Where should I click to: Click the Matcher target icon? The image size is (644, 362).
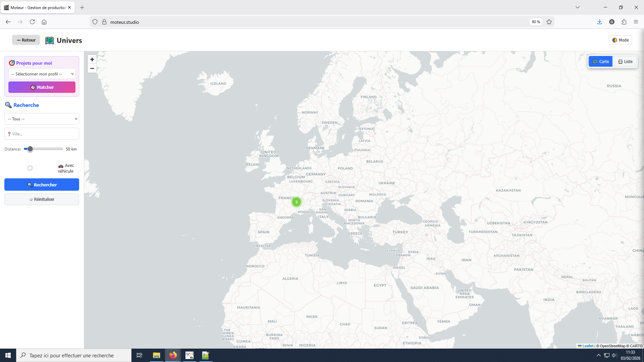tap(33, 87)
